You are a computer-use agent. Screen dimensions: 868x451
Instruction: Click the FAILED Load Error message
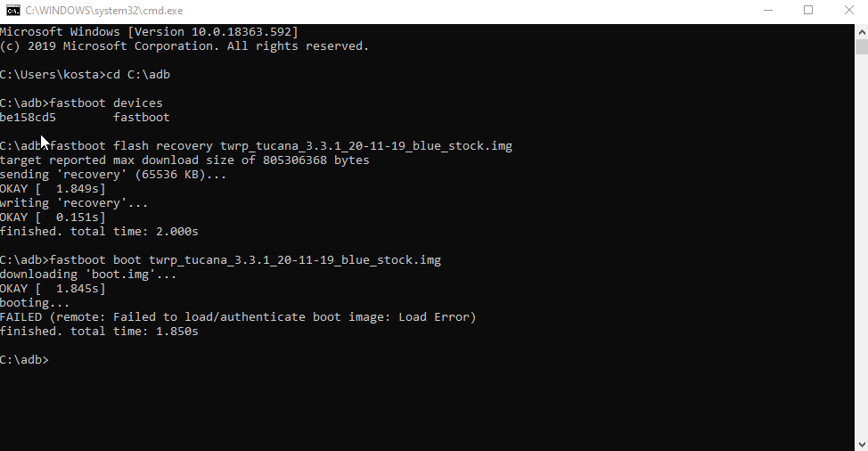coord(238,317)
